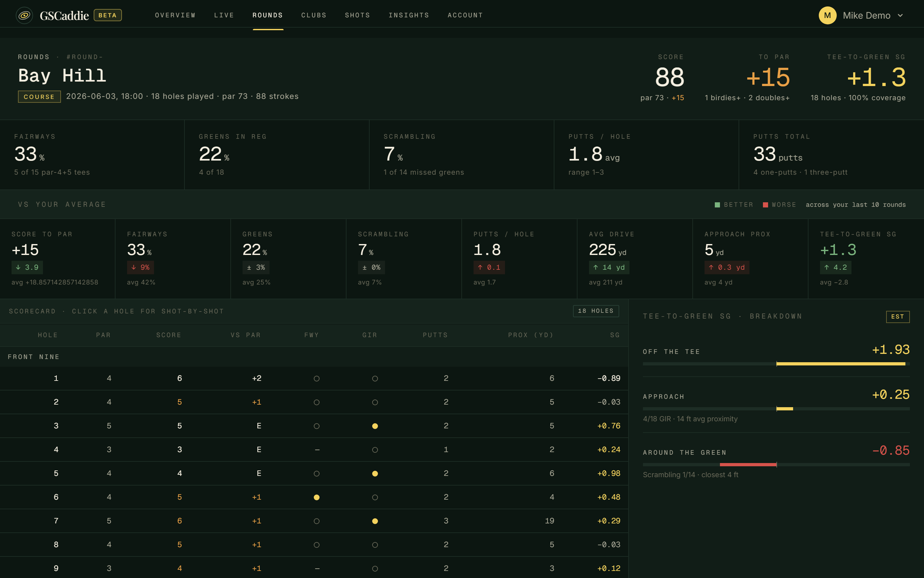Click the +1.93 Off the Tee value
This screenshot has height=578, width=924.
(891, 350)
